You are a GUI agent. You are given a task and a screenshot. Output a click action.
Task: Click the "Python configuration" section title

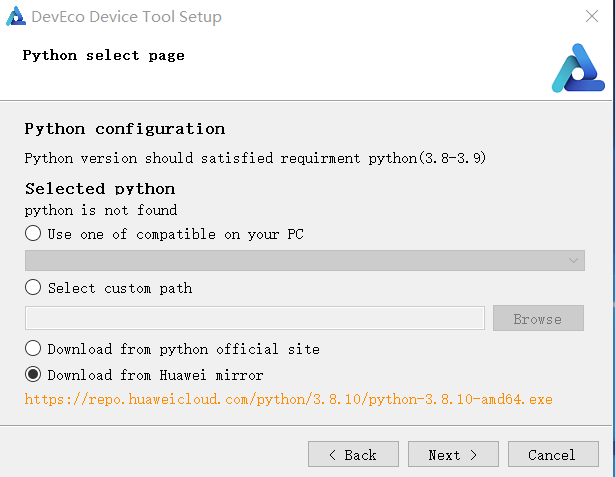(x=124, y=129)
